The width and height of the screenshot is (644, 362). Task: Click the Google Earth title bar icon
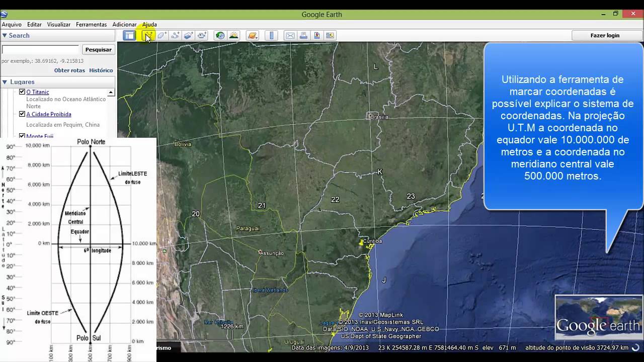click(x=4, y=14)
